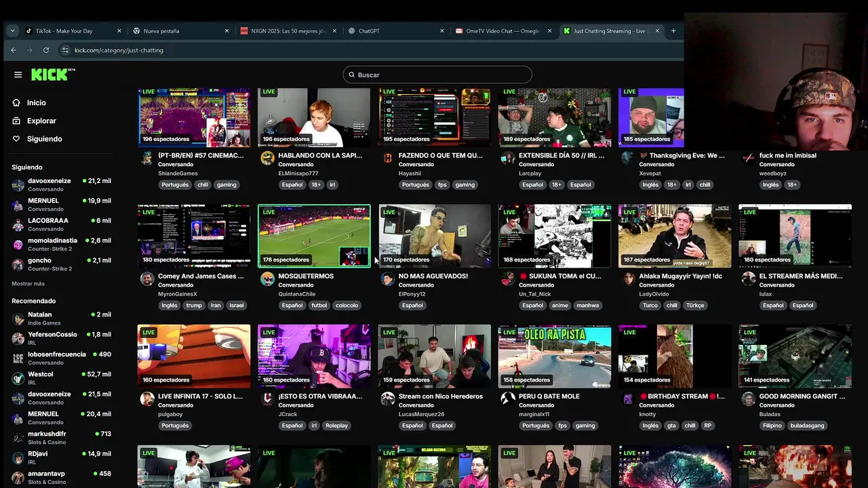Screen dimensions: 868x488
Task: Select colocolo tag under MOSQUETERMOS
Action: (x=347, y=306)
